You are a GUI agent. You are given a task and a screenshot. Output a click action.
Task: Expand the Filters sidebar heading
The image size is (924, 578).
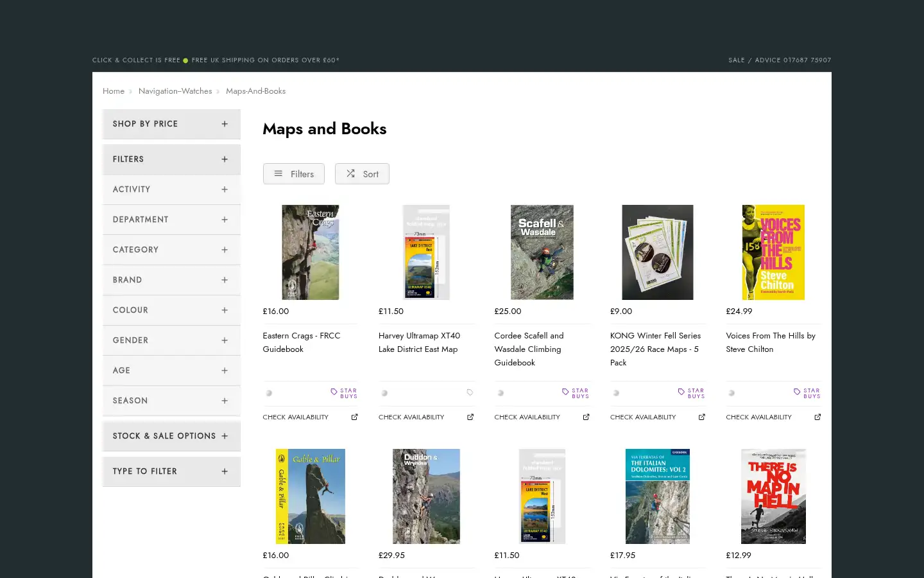(x=171, y=159)
